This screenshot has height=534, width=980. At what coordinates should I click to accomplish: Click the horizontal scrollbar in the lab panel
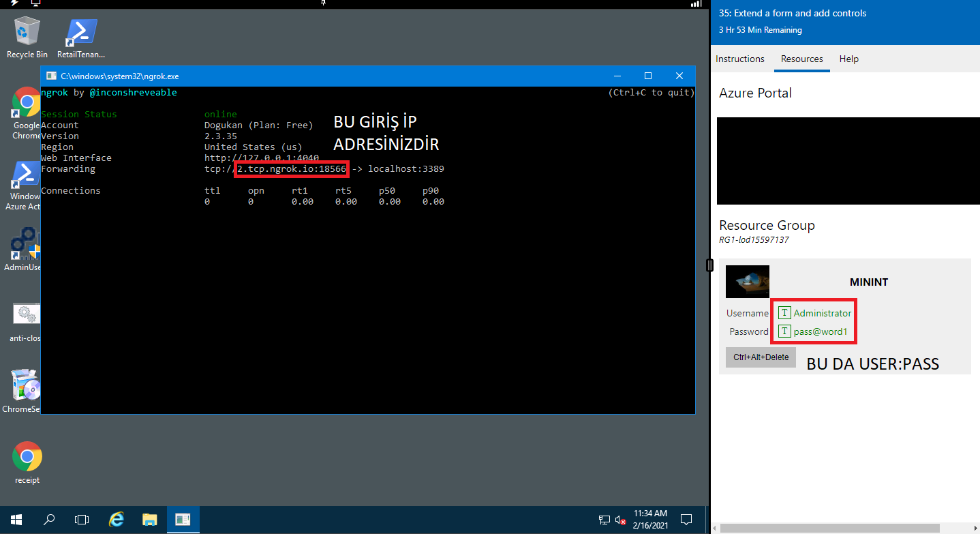pos(830,528)
